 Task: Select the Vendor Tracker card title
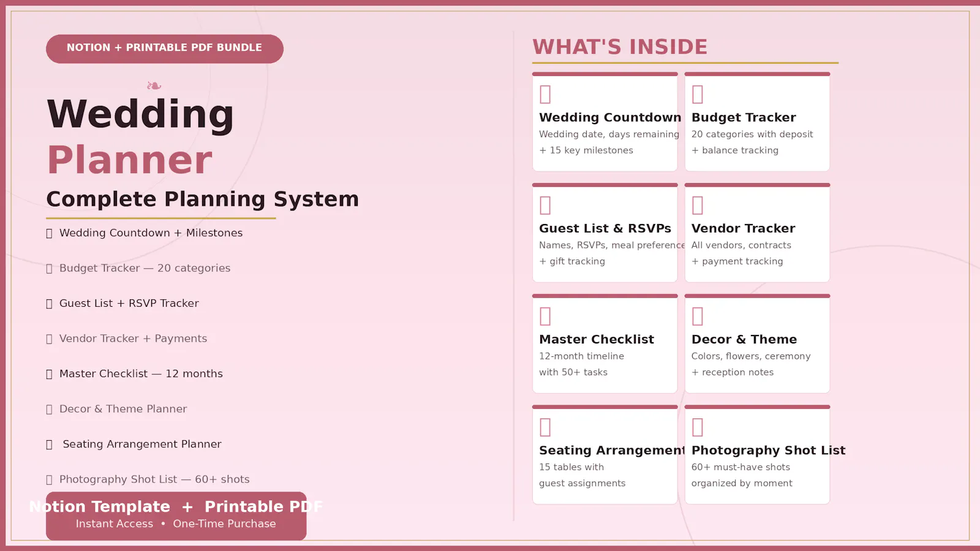tap(743, 228)
